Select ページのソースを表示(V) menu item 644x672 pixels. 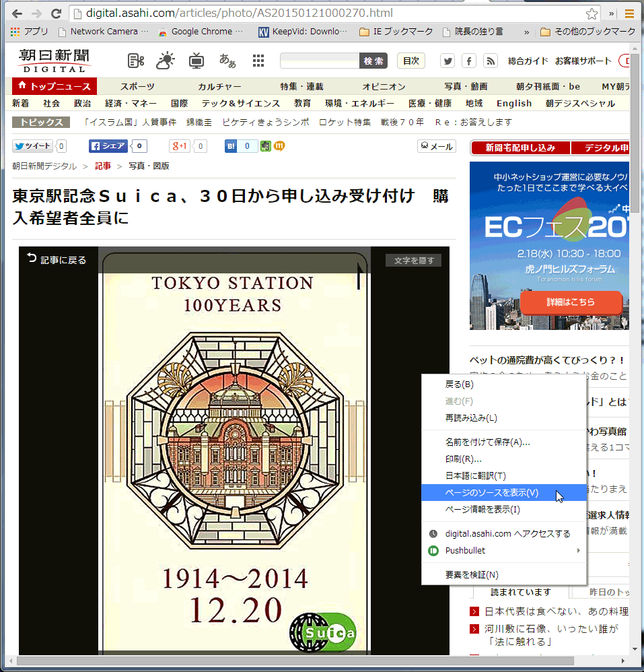coord(504,492)
